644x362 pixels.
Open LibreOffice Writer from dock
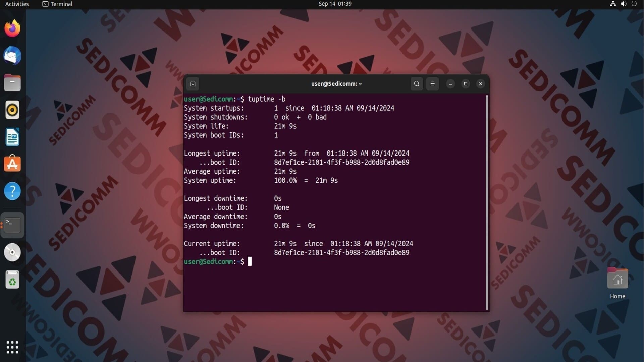pyautogui.click(x=12, y=137)
